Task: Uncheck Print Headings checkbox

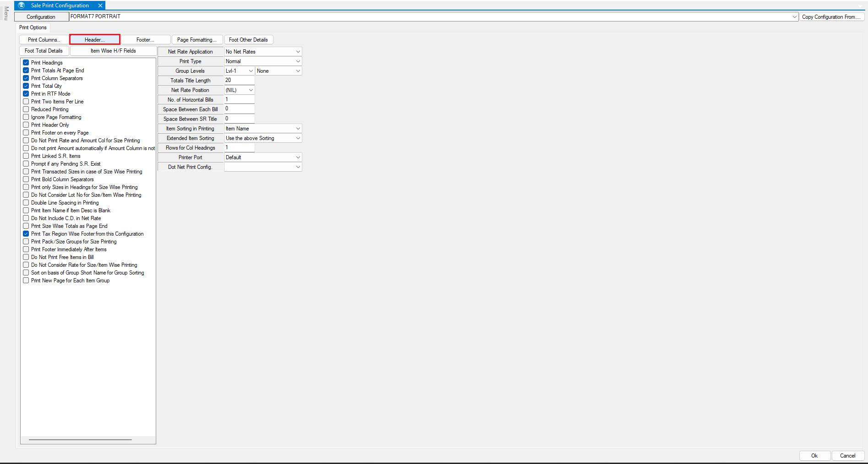Action: pyautogui.click(x=26, y=63)
